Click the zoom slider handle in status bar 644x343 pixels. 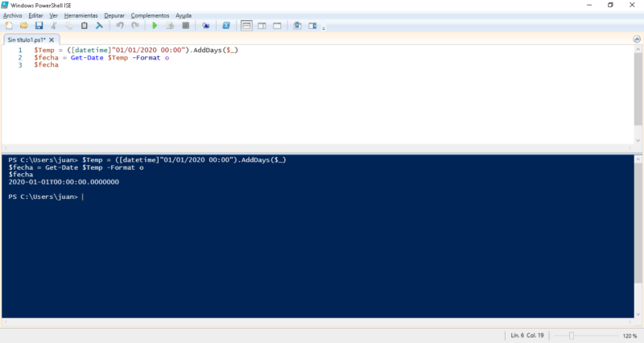(571, 335)
